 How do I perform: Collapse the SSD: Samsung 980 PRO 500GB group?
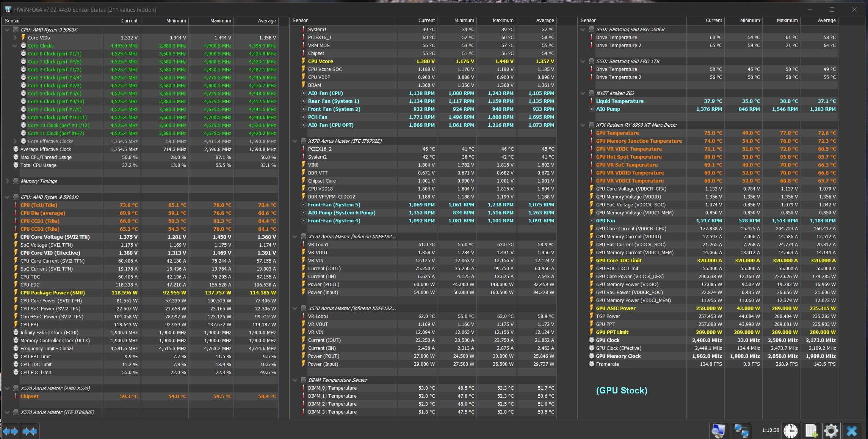coord(583,29)
